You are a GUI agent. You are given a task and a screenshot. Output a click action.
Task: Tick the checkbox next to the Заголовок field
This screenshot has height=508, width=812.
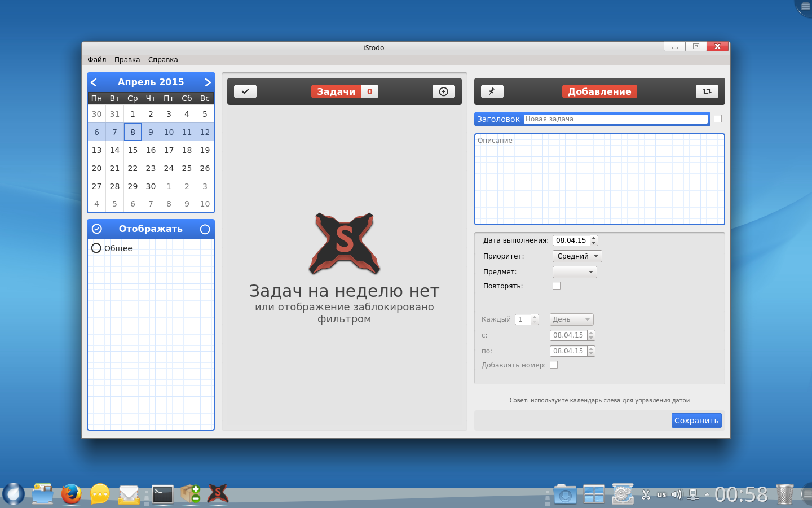pos(718,119)
